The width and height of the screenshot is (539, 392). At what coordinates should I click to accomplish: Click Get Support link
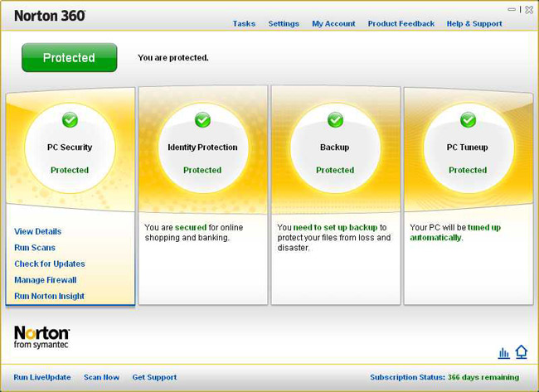[154, 377]
